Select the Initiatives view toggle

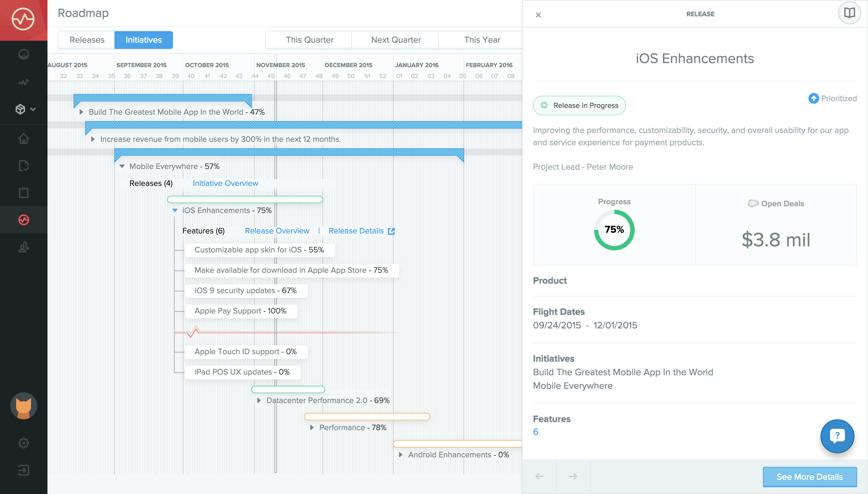tap(143, 40)
